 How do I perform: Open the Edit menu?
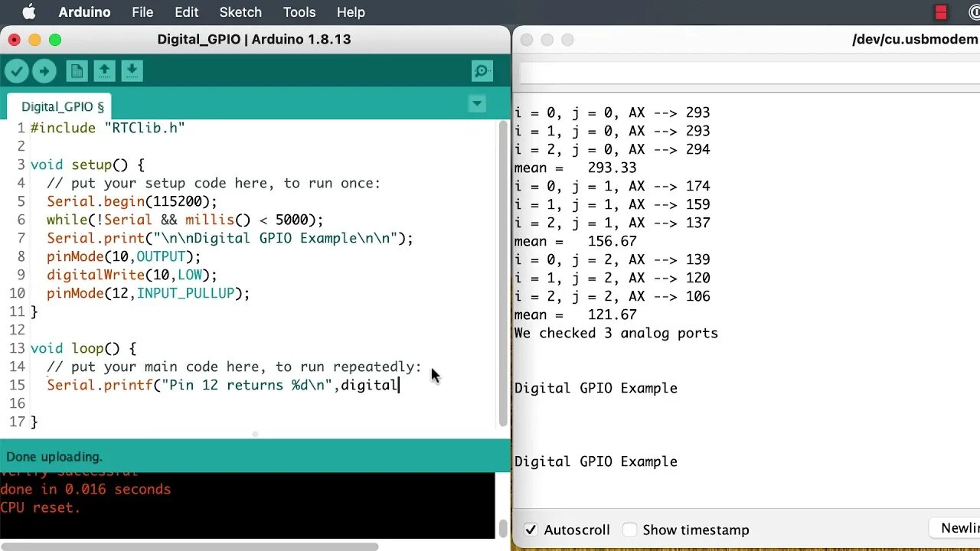click(x=186, y=12)
